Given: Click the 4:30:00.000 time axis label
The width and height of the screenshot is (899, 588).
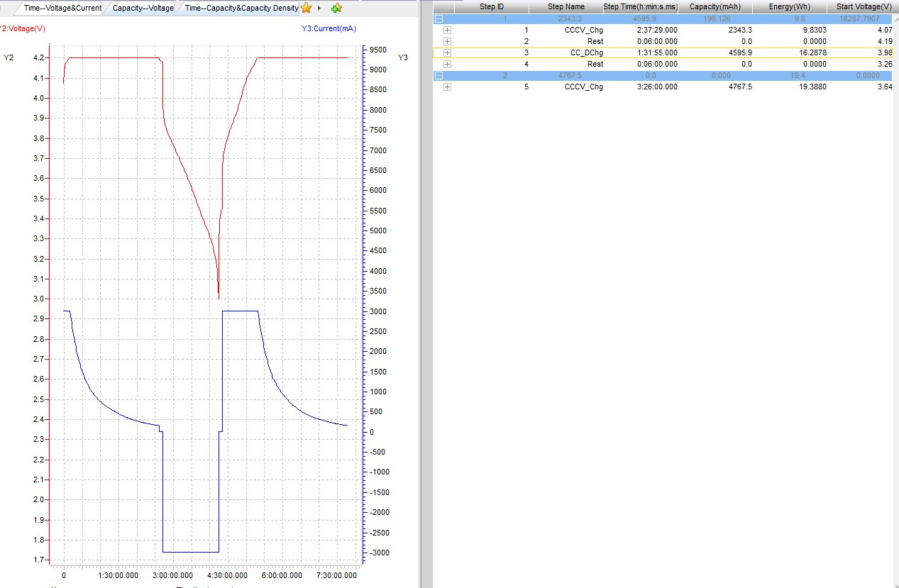Looking at the screenshot, I should 229,576.
